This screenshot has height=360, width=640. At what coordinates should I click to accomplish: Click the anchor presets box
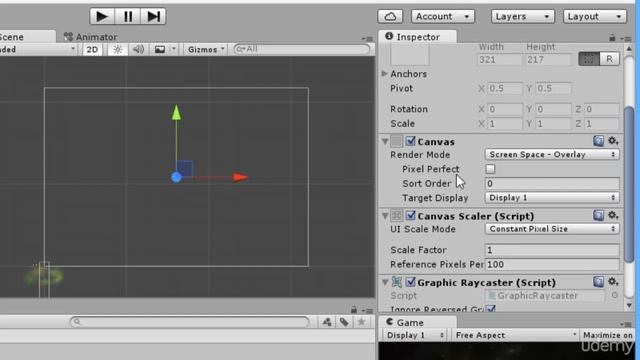click(410, 55)
